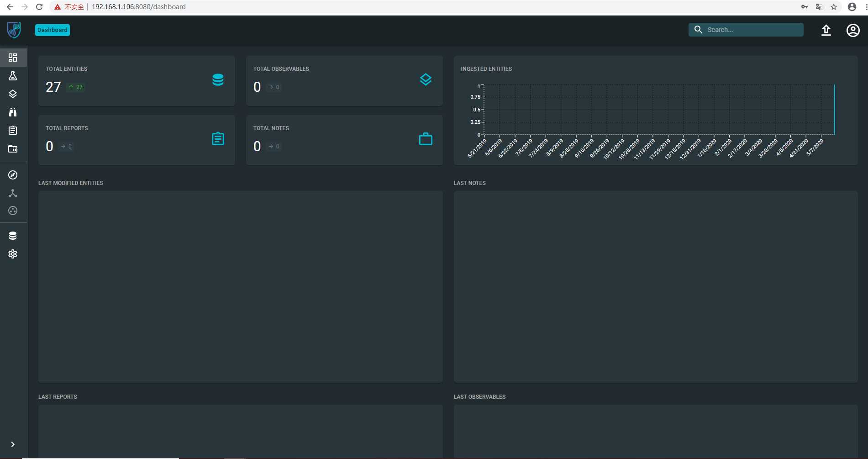Click the Dashboard breadcrumb button

(x=53, y=30)
